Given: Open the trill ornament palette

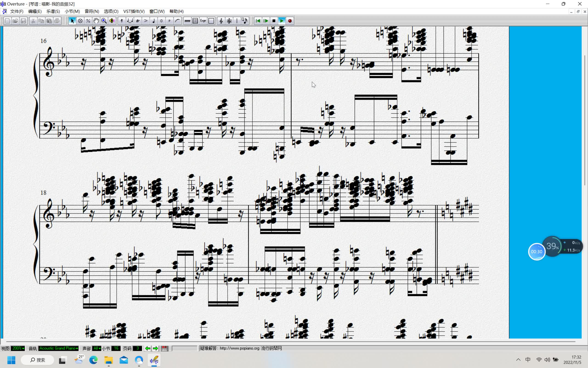Looking at the screenshot, I should point(138,21).
